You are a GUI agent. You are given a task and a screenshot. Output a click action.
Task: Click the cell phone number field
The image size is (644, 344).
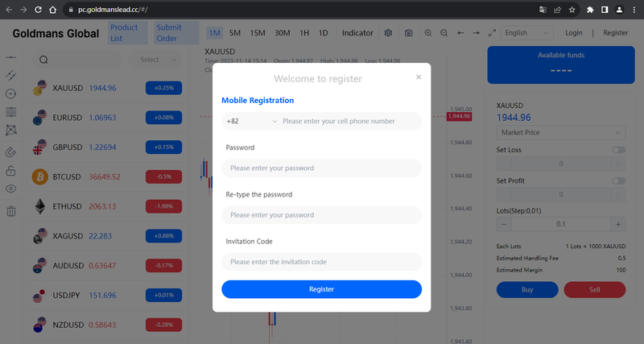pos(350,121)
